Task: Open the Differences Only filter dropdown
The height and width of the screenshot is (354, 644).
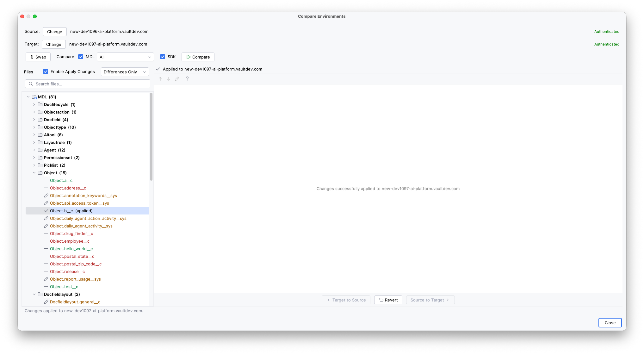Action: coord(125,72)
